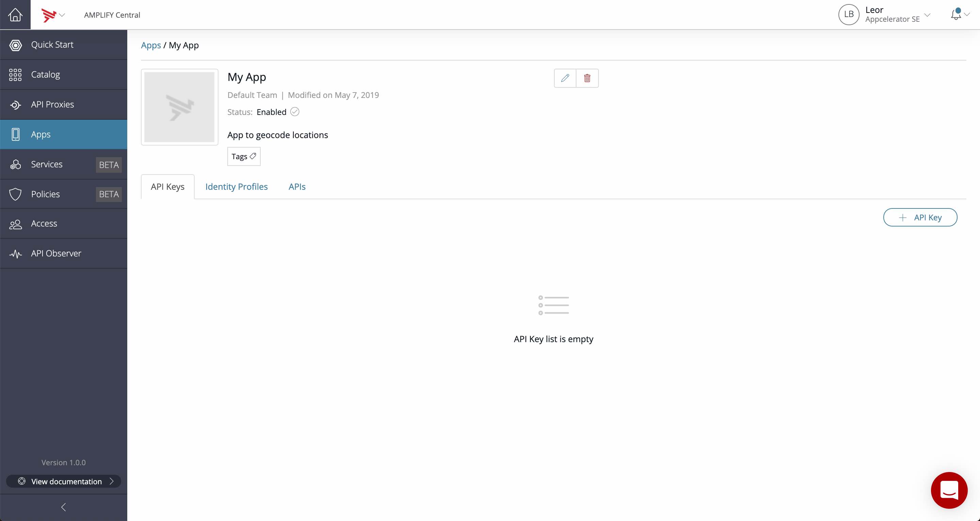Go to the home dashboard icon

(x=15, y=15)
